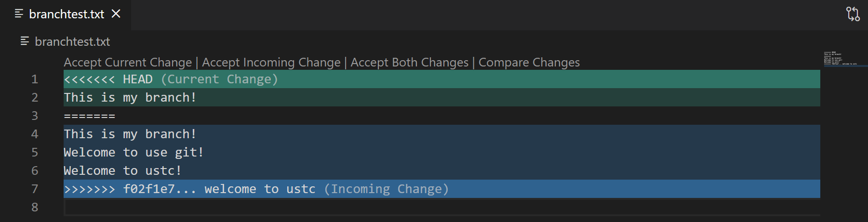The height and width of the screenshot is (222, 868).
Task: Click the branchtest.txt breadcrumb item
Action: click(x=72, y=42)
